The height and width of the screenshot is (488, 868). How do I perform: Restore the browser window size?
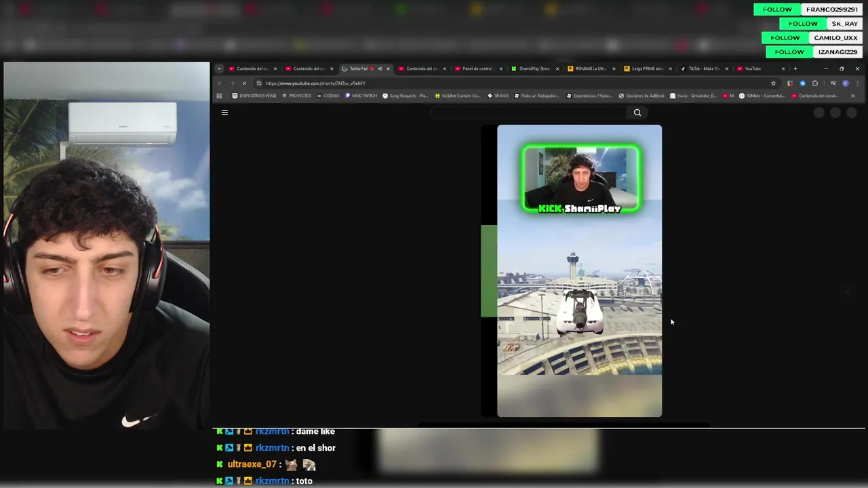click(842, 68)
